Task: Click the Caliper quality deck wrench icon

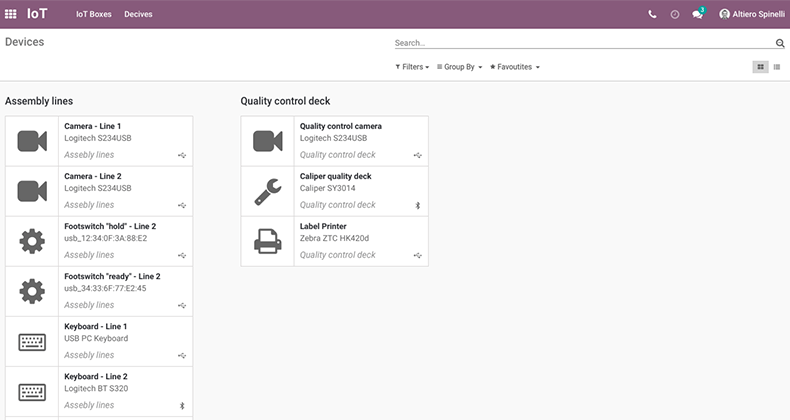Action: 268,191
